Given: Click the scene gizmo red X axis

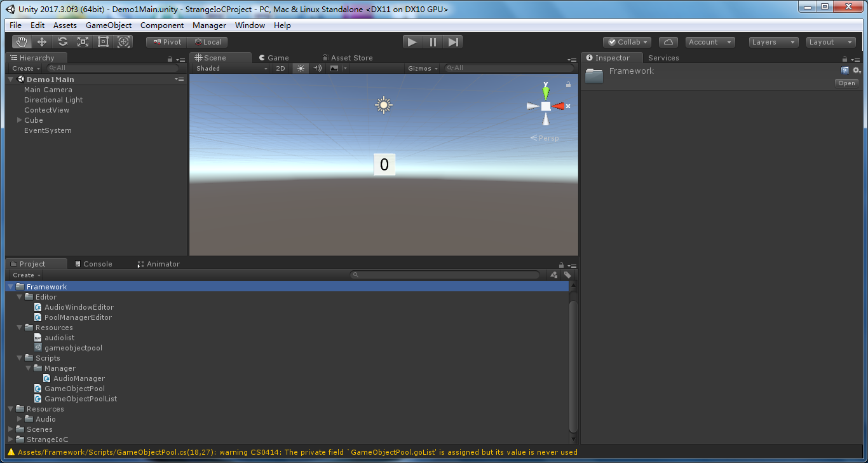Looking at the screenshot, I should 559,106.
